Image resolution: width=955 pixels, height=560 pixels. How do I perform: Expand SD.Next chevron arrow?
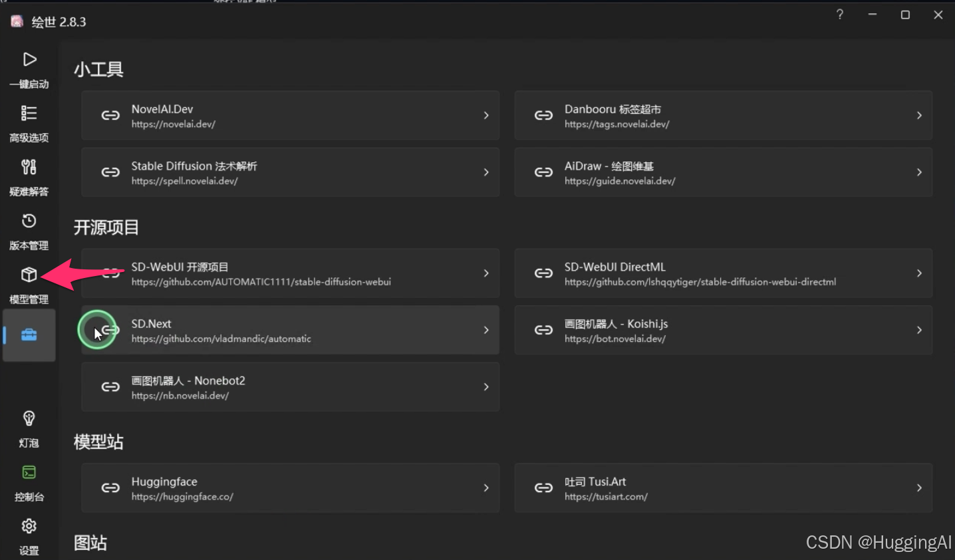(x=486, y=330)
